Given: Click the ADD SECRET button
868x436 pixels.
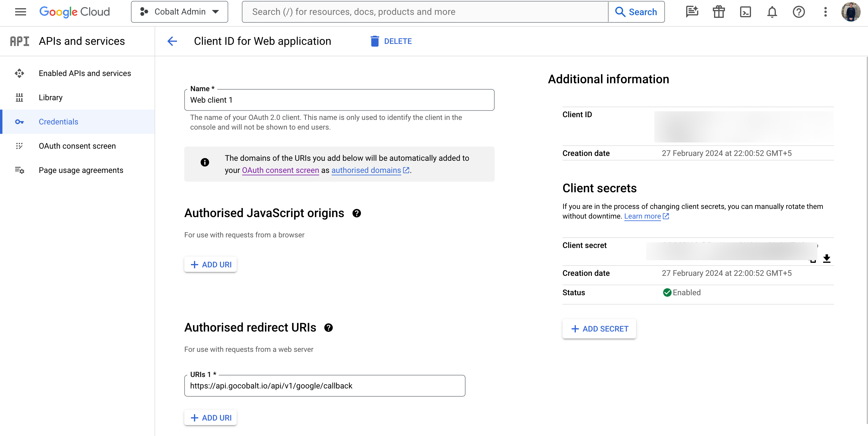Looking at the screenshot, I should click(599, 329).
